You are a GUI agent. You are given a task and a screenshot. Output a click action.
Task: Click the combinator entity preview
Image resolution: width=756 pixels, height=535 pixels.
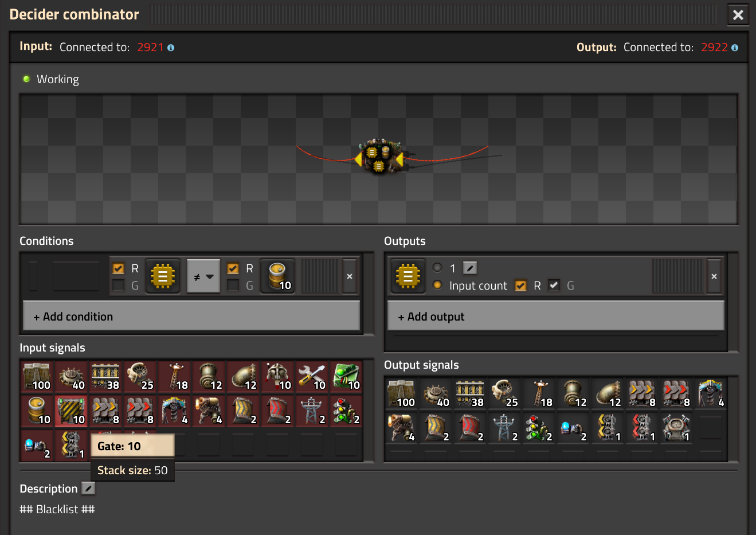pos(379,155)
